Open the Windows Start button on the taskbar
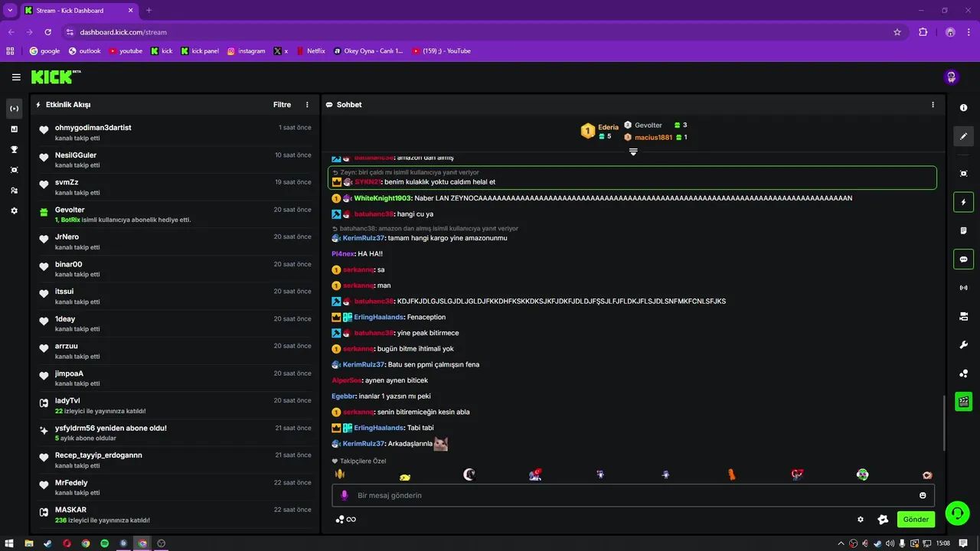 click(x=8, y=543)
